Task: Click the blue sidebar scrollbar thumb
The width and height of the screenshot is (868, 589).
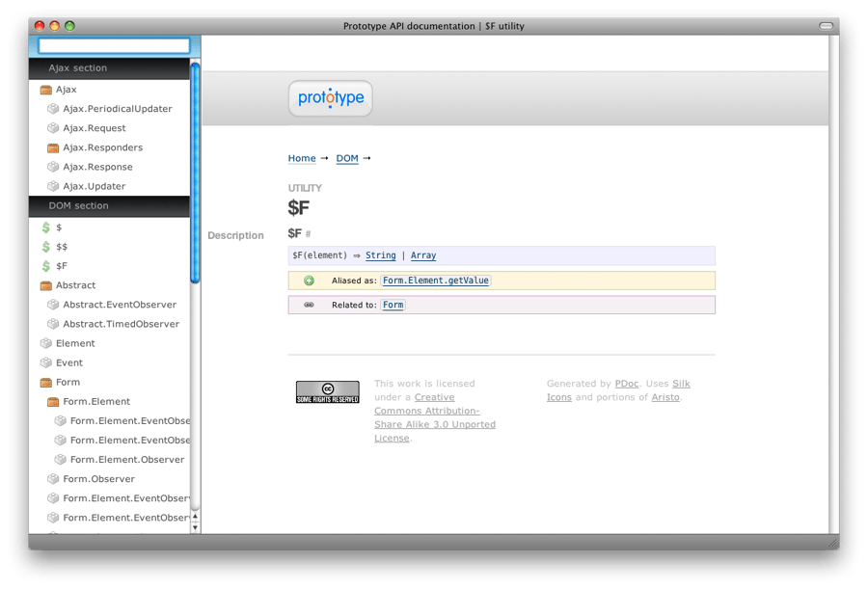Action: pos(195,173)
